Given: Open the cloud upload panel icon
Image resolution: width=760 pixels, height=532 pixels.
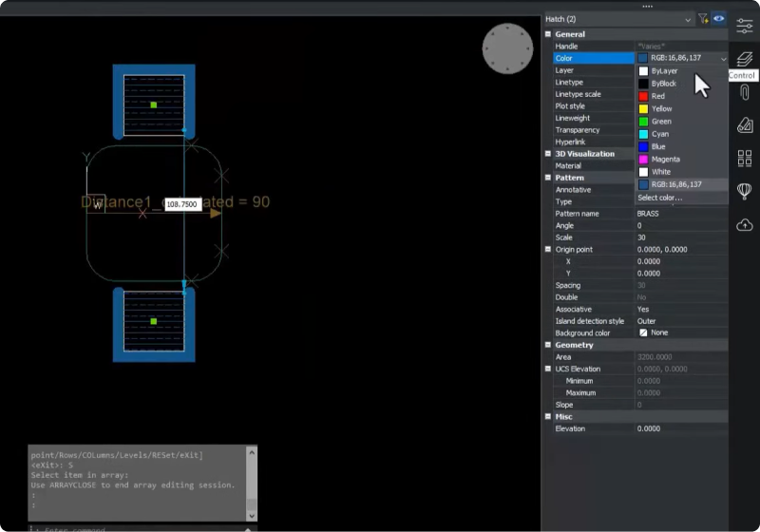Looking at the screenshot, I should pyautogui.click(x=745, y=225).
